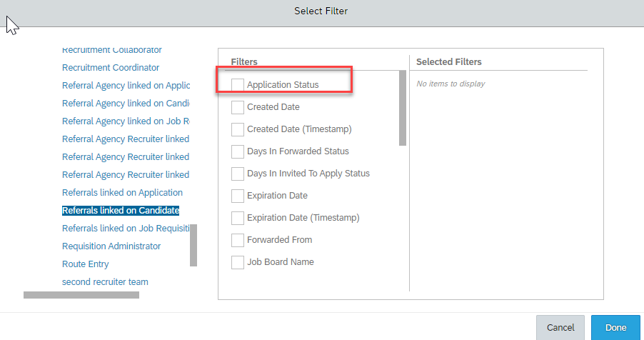The image size is (644, 340).
Task: Select Requisition Administrator in list
Action: [x=111, y=246]
